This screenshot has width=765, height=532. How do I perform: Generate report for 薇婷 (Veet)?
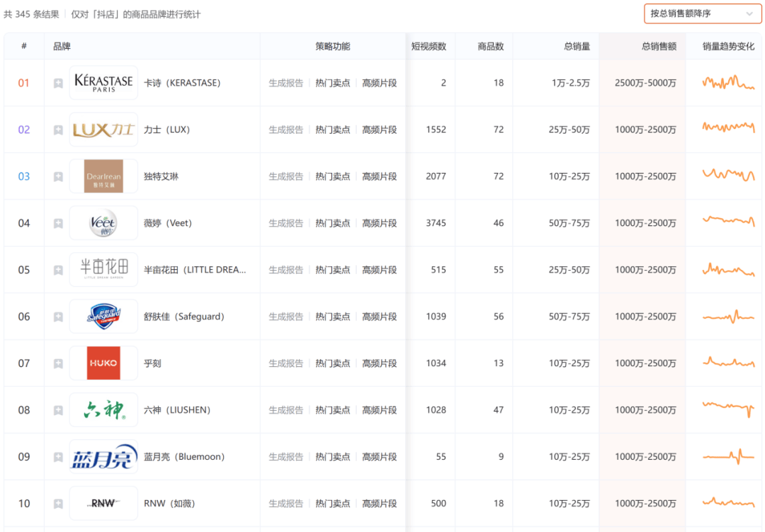tap(286, 223)
